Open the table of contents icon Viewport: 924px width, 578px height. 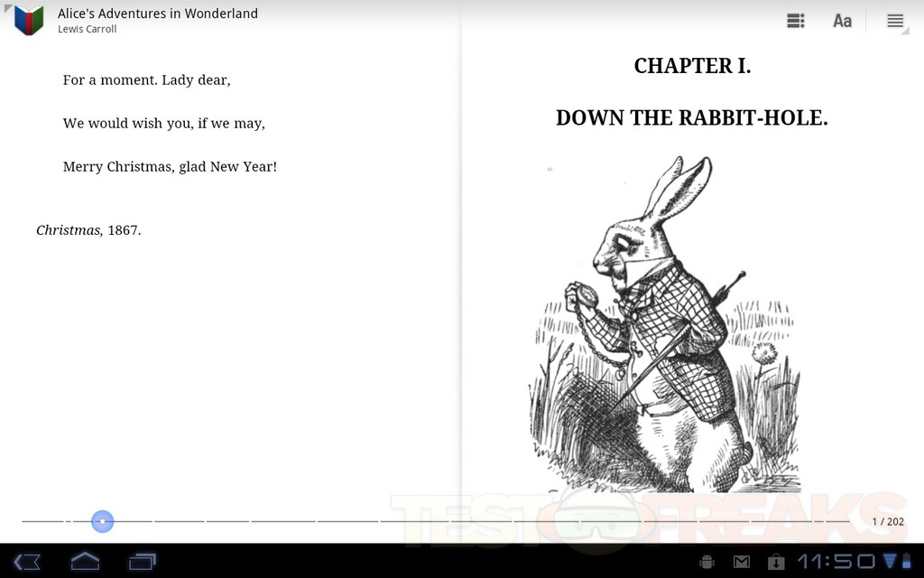(795, 21)
